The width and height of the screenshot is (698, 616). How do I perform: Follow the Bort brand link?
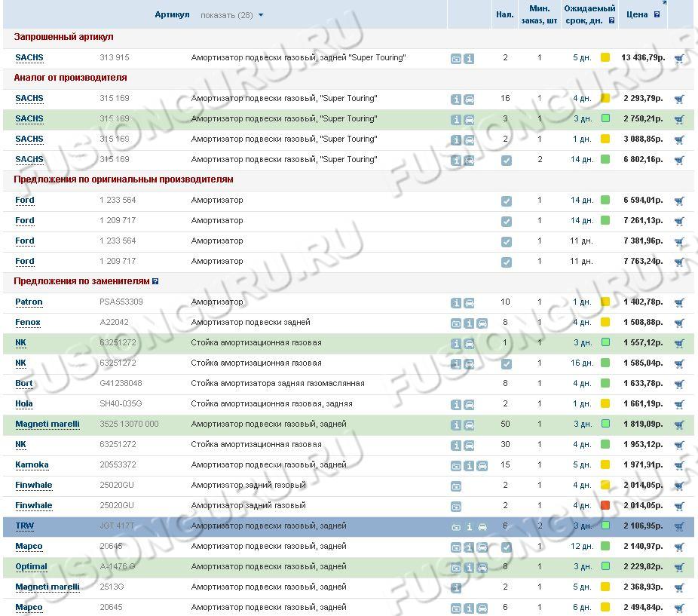(x=24, y=384)
